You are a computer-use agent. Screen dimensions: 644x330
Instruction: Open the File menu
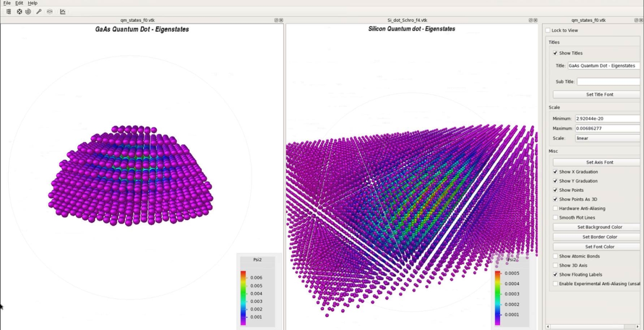click(x=7, y=3)
